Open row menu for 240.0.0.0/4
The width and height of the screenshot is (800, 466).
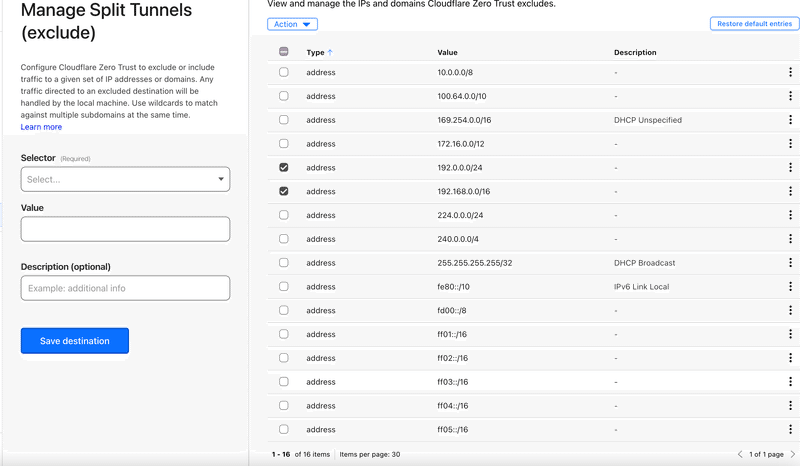[790, 239]
